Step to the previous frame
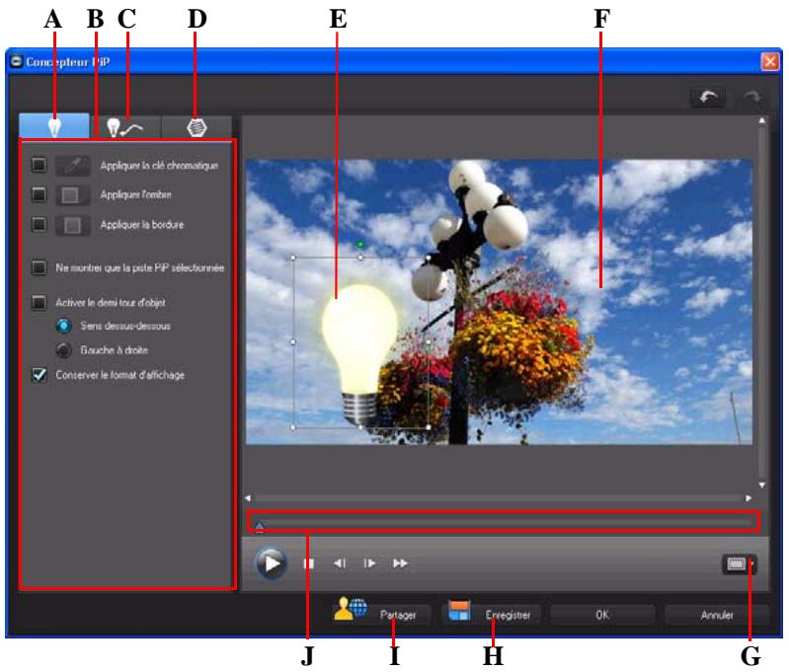This screenshot has width=789, height=672. [340, 563]
